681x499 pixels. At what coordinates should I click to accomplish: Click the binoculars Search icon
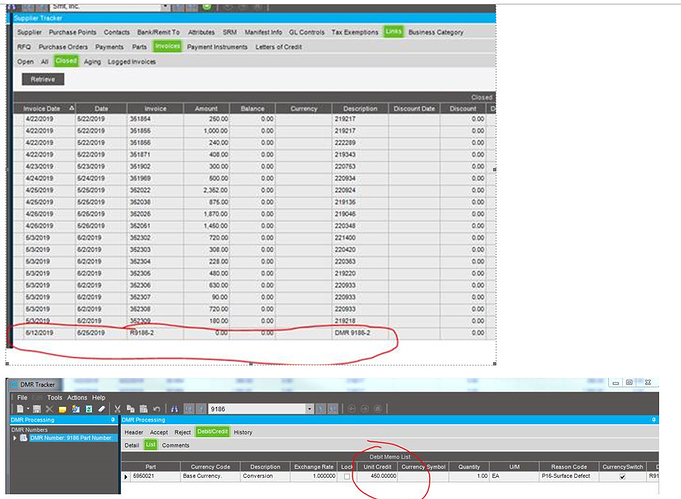click(175, 409)
